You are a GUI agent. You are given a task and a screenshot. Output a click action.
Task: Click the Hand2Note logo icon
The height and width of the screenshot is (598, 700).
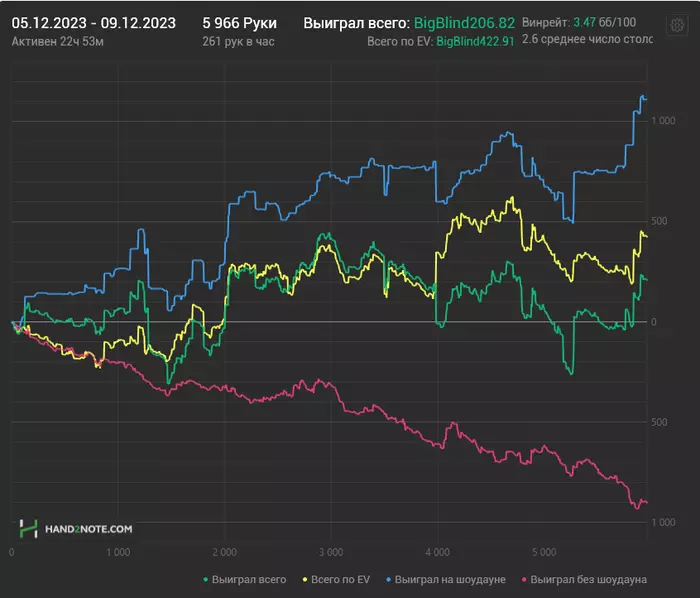pos(30,528)
